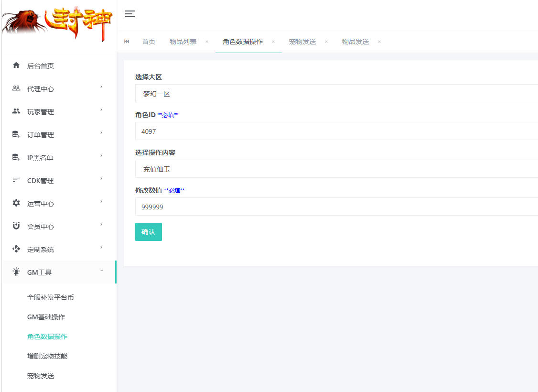Click the gear icon beside 运营中心
Screen dimensions: 538x392
(x=16, y=203)
